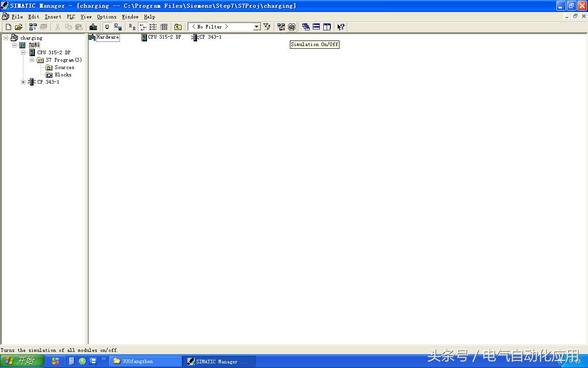Set view to Details mode
Viewport: 588px width, 368px height.
(164, 27)
